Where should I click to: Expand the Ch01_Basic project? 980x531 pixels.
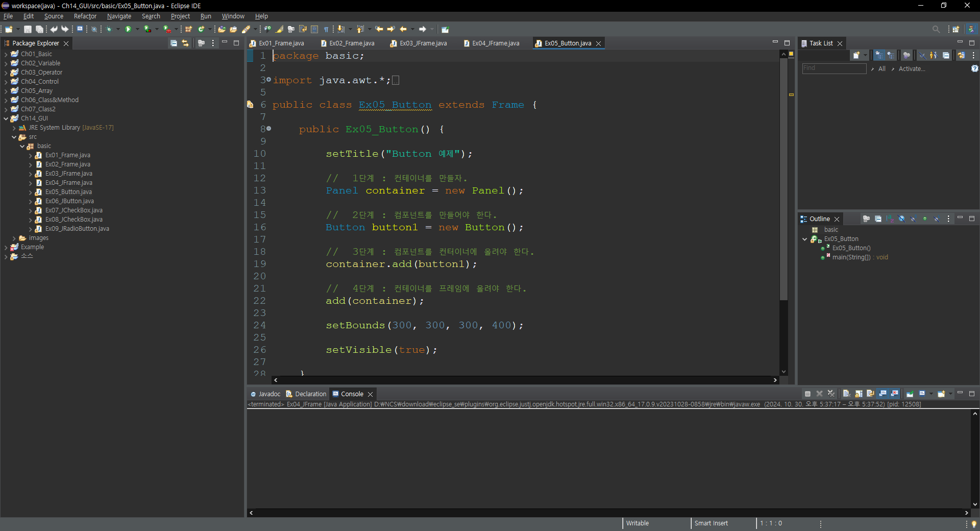(6, 54)
